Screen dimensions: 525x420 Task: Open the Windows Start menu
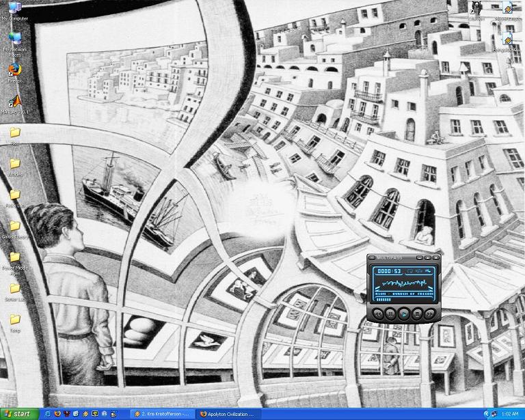tap(19, 414)
